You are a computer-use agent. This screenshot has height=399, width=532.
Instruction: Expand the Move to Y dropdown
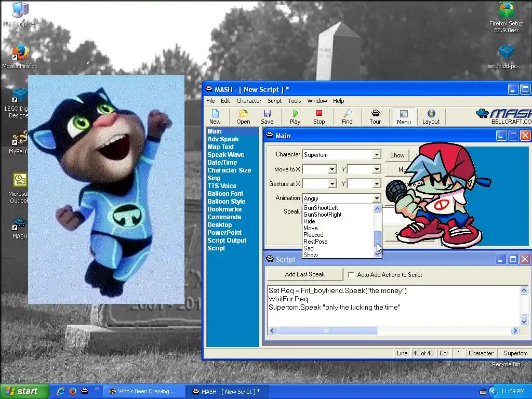(x=377, y=169)
